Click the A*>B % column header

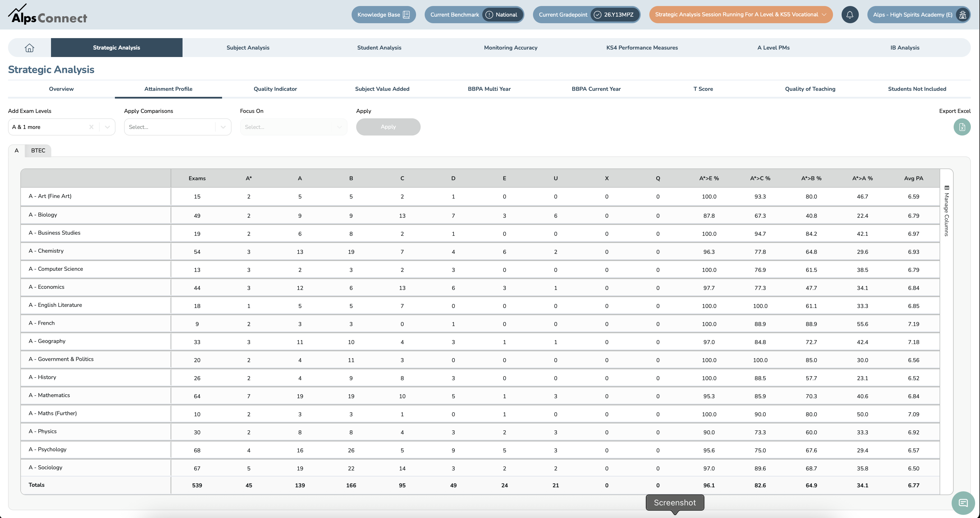tap(811, 178)
